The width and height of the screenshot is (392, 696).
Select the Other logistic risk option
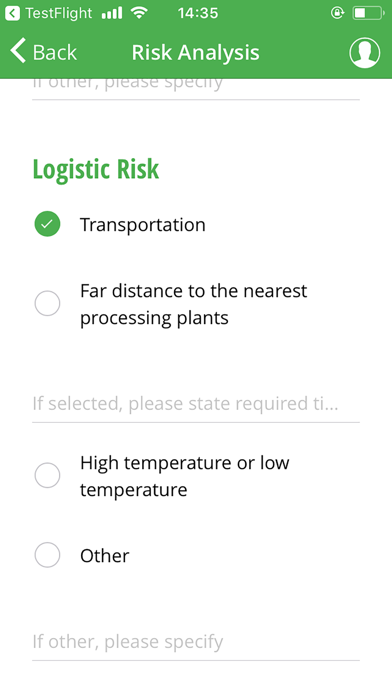48,555
